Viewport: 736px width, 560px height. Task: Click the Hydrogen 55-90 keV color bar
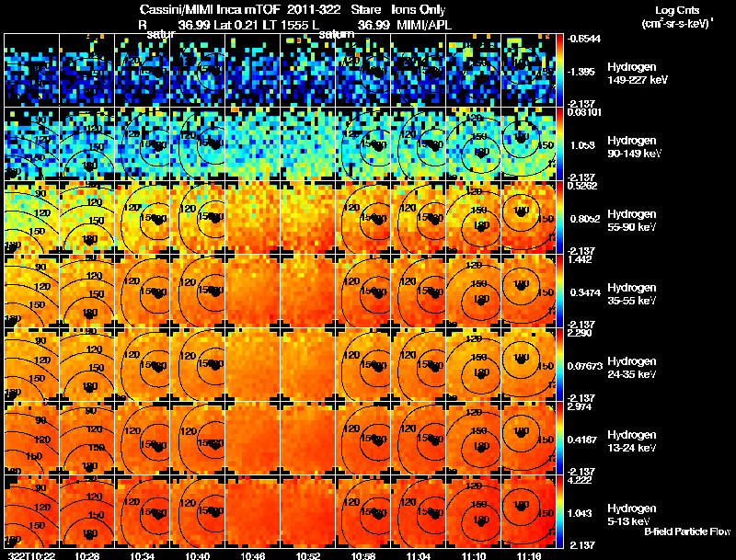(x=559, y=217)
